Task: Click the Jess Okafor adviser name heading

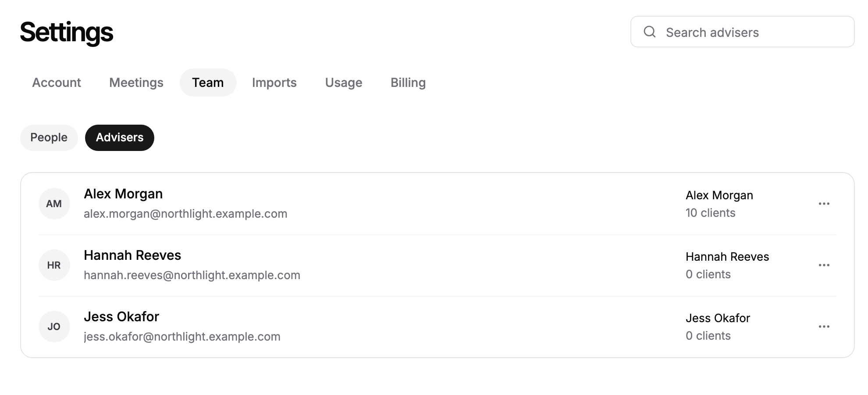Action: 121,317
